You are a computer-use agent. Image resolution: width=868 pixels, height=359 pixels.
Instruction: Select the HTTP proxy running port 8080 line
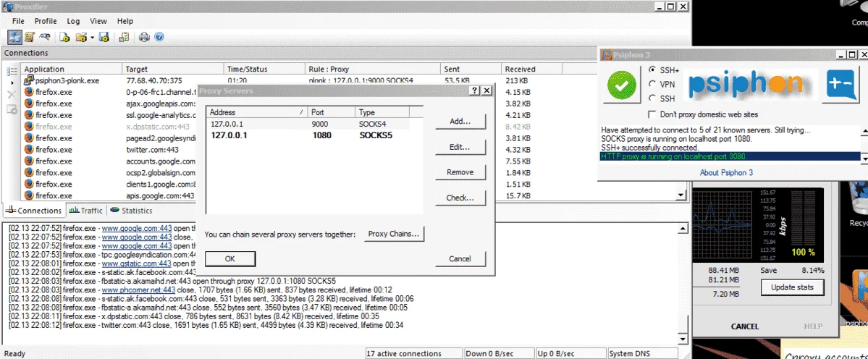[x=730, y=156]
